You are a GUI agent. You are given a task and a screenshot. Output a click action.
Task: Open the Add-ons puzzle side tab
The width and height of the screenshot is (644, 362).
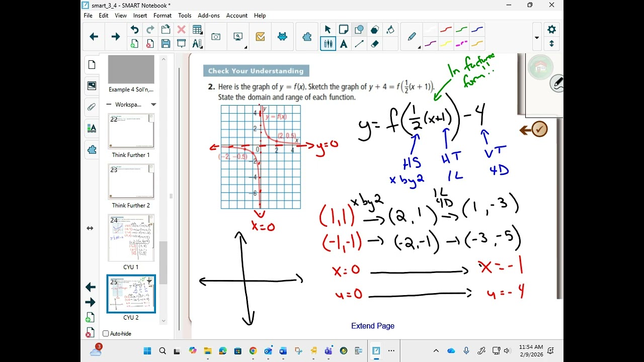(x=92, y=149)
